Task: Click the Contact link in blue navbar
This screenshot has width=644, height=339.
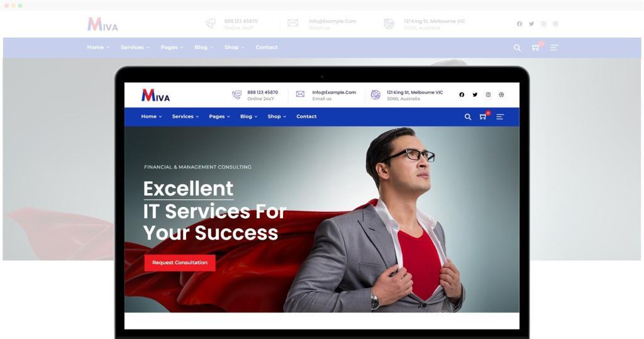Action: click(x=306, y=117)
